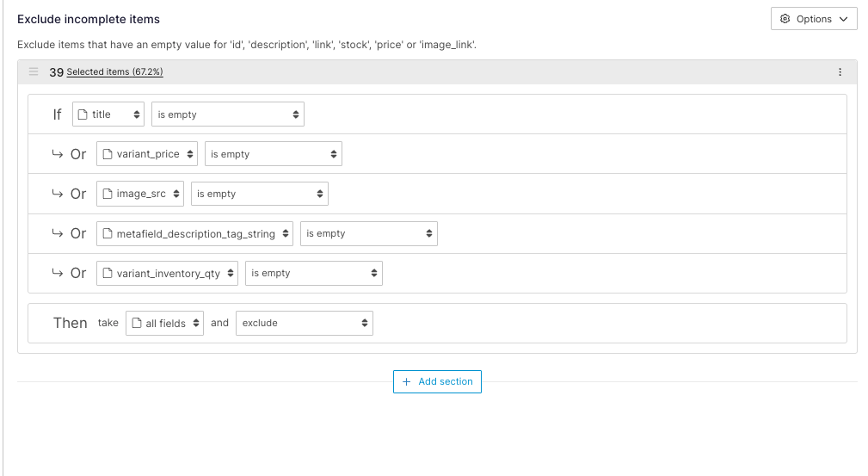Click the plus icon in Add section
This screenshot has width=868, height=476.
(x=407, y=381)
